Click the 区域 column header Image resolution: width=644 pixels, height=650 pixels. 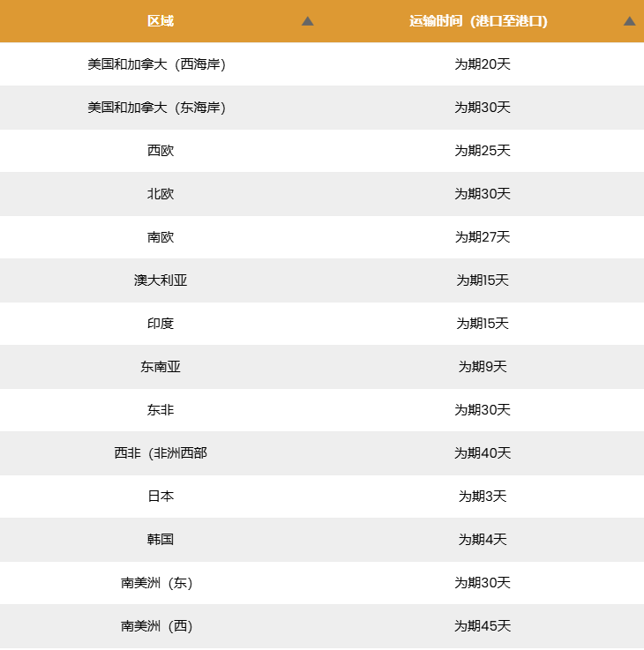click(161, 21)
